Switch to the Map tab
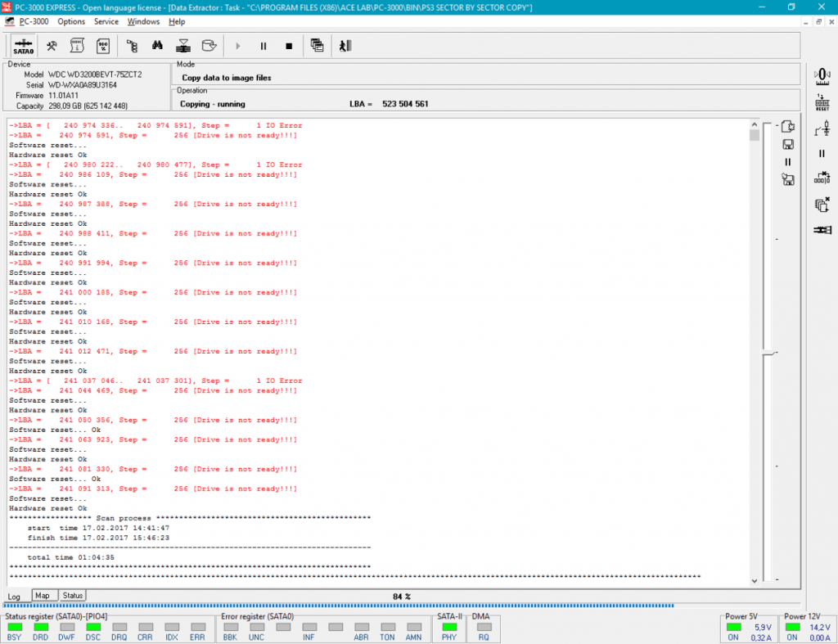 (43, 596)
